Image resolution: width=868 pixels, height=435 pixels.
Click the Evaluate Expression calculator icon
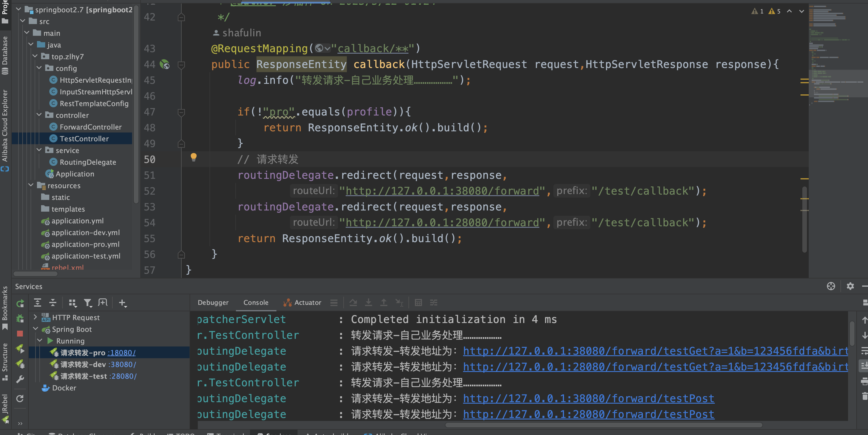tap(418, 303)
